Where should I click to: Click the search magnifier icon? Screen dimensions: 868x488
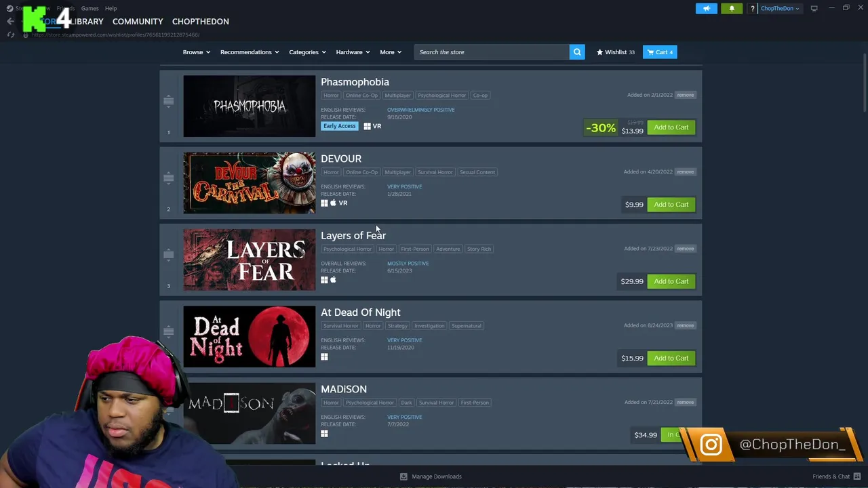click(x=577, y=52)
